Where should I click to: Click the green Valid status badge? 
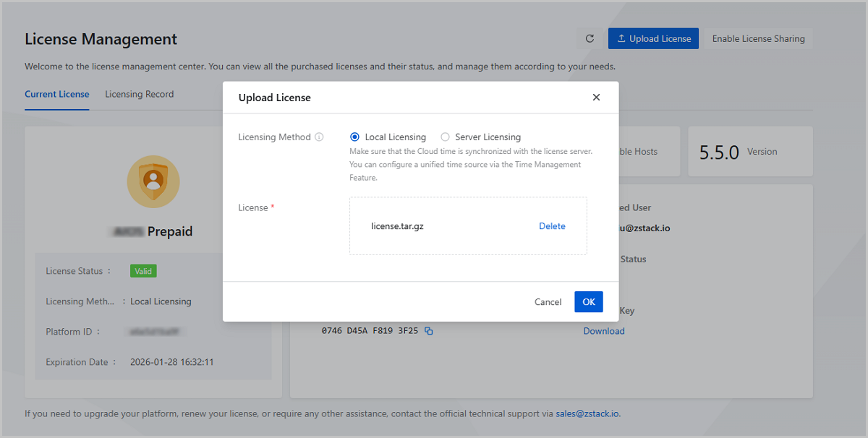pos(143,271)
